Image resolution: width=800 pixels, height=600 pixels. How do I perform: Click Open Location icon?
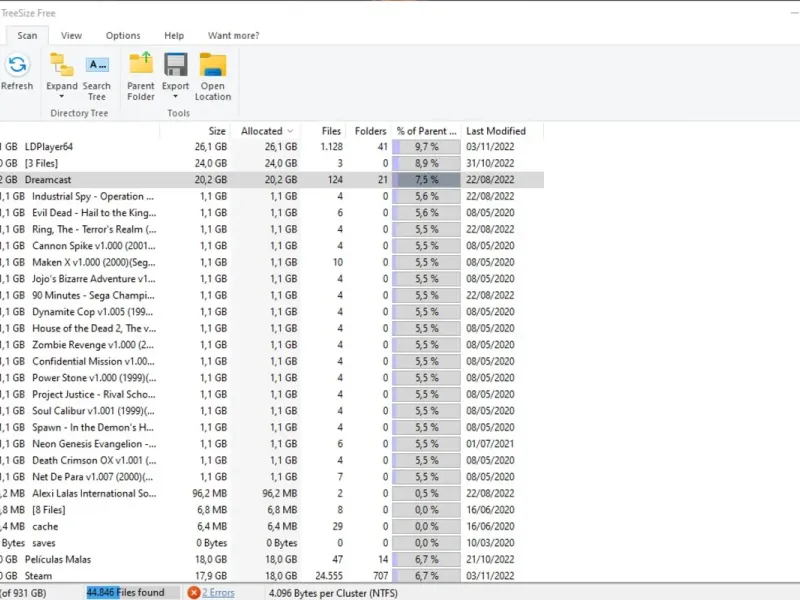(213, 65)
